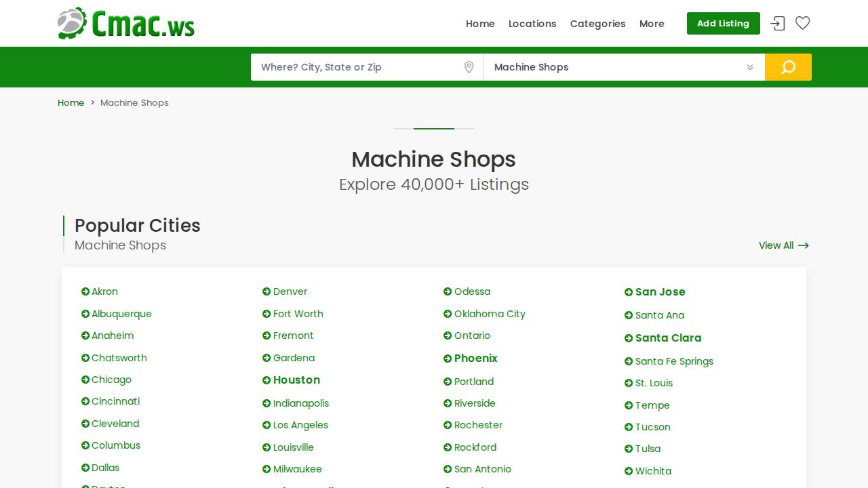
Task: Open the Categories menu
Action: [597, 24]
